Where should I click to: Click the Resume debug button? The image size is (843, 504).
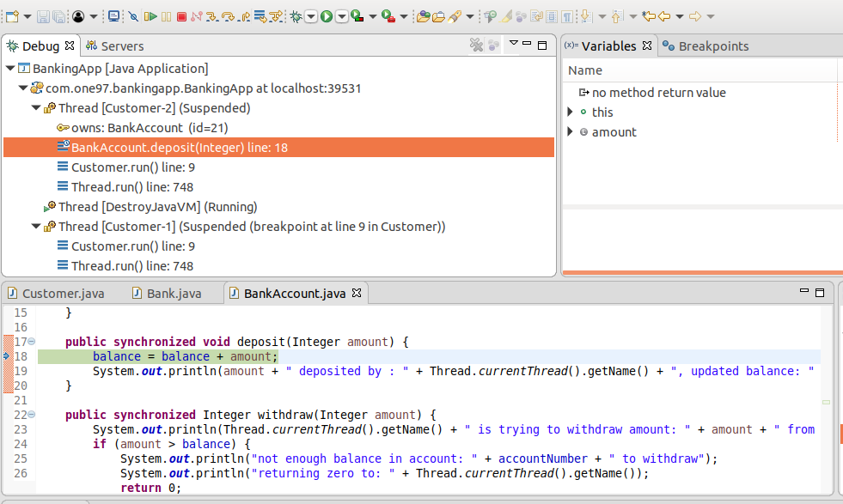150,16
